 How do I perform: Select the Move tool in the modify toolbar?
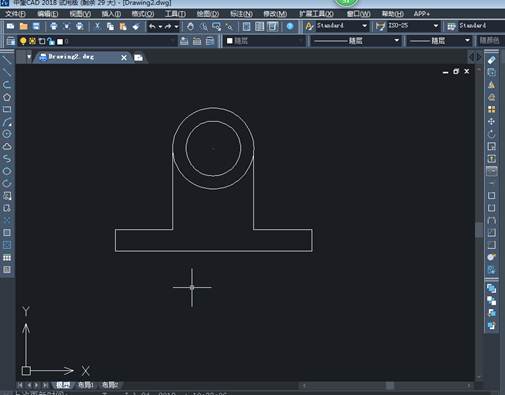click(x=492, y=122)
